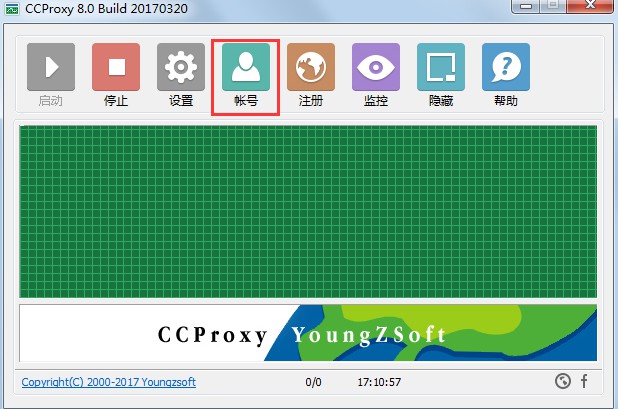Open 帮助 (Help) question mark icon
618x409 pixels.
point(506,67)
